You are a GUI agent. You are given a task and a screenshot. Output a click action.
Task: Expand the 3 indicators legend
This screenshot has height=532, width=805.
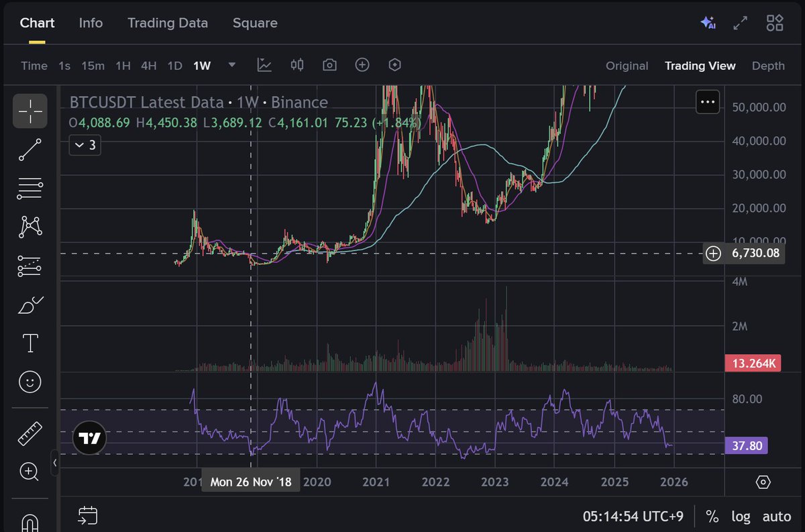click(x=85, y=145)
